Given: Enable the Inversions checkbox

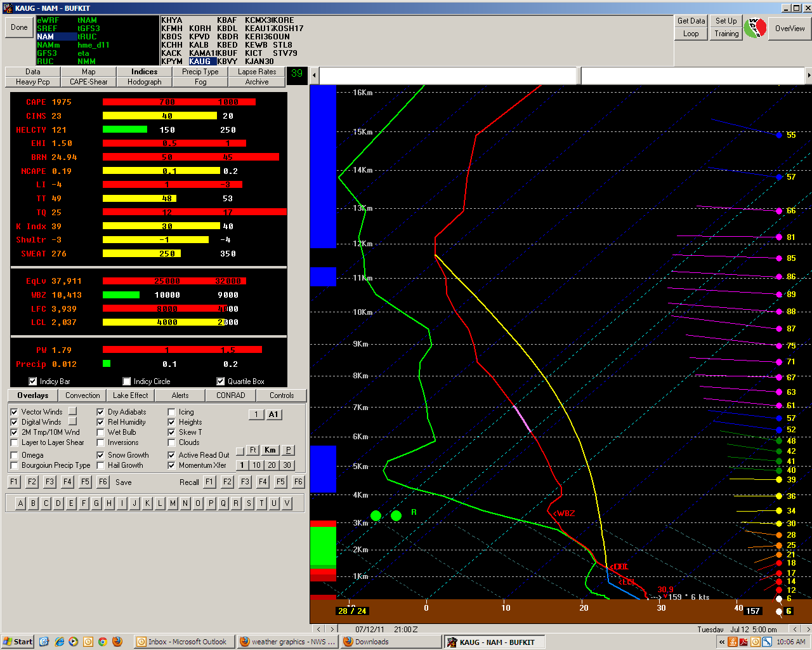Looking at the screenshot, I should (x=100, y=442).
